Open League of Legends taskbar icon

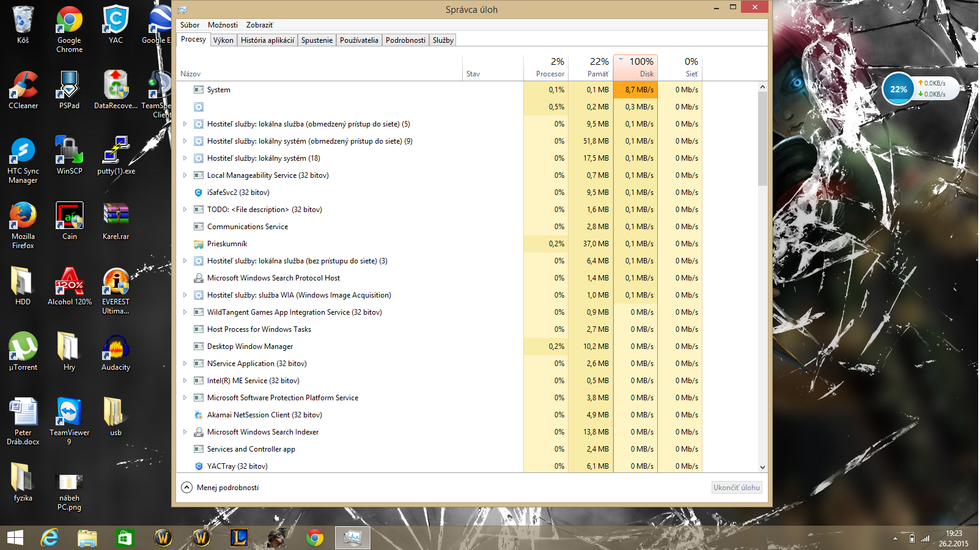[239, 538]
